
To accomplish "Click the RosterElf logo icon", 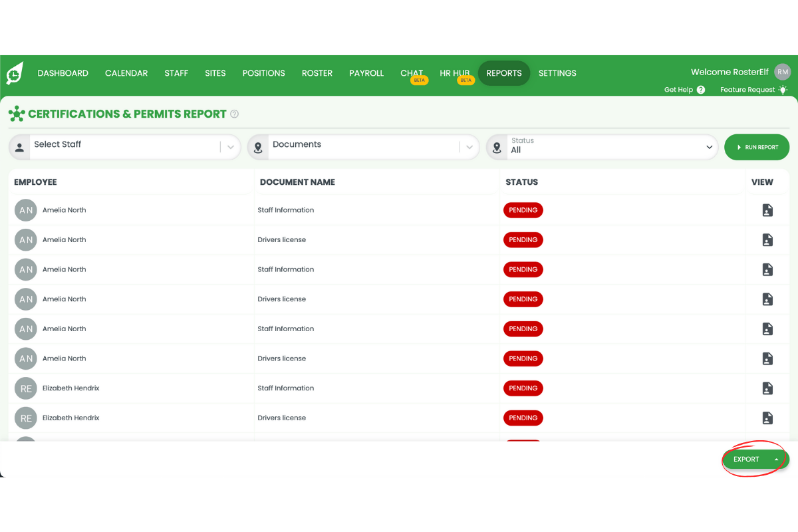I will pyautogui.click(x=13, y=73).
